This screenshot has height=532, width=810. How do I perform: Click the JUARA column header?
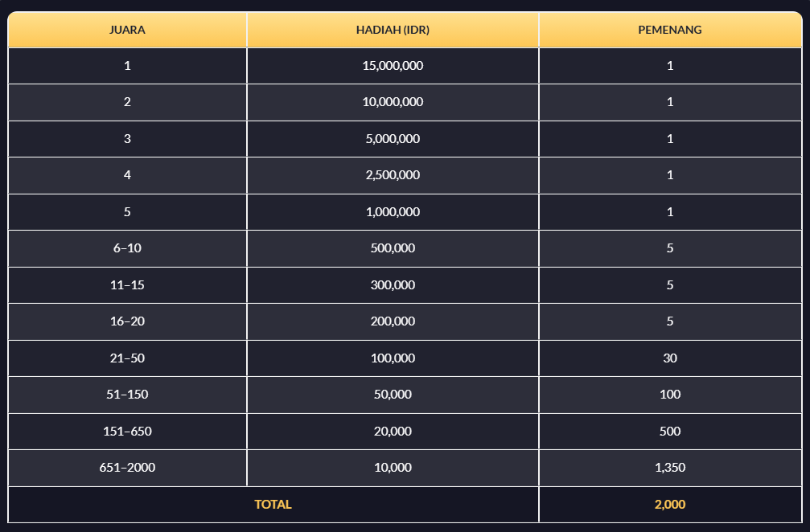click(127, 30)
